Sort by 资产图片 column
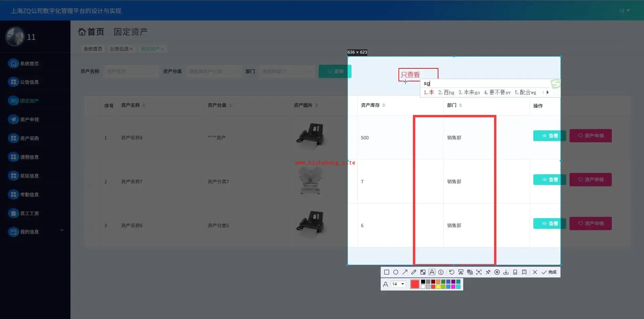Screen dimensions: 644x319 click(317, 105)
